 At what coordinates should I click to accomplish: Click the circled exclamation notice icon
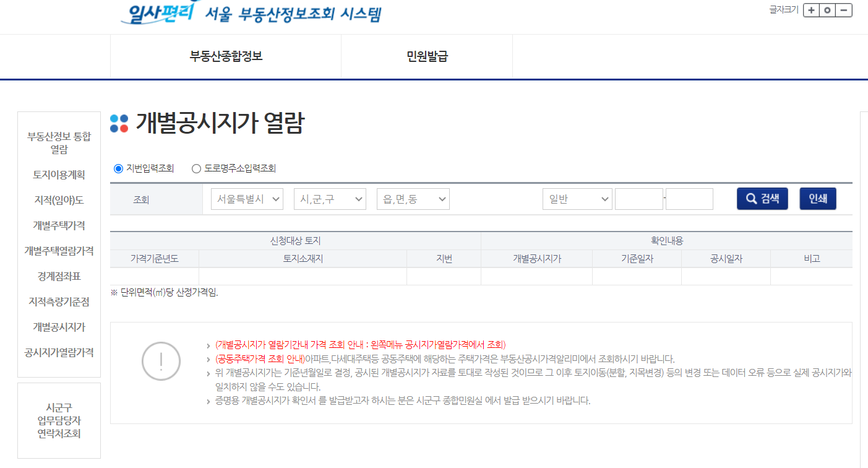tap(161, 361)
